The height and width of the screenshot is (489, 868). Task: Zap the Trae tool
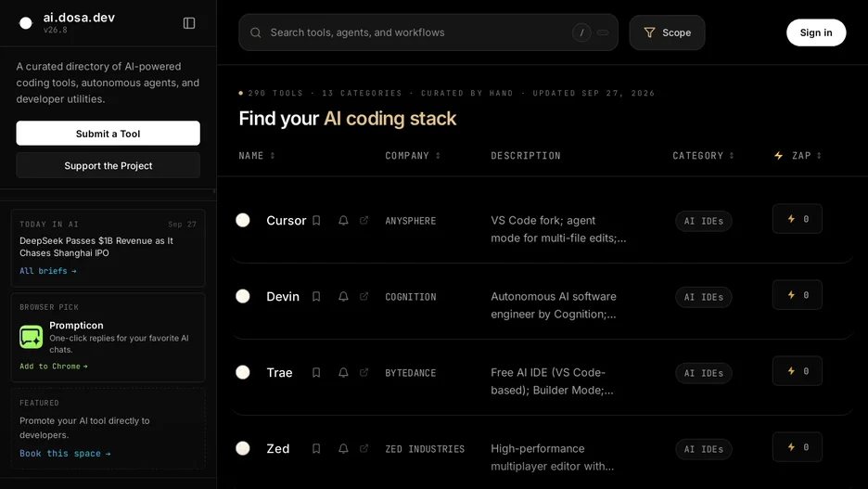pos(798,370)
